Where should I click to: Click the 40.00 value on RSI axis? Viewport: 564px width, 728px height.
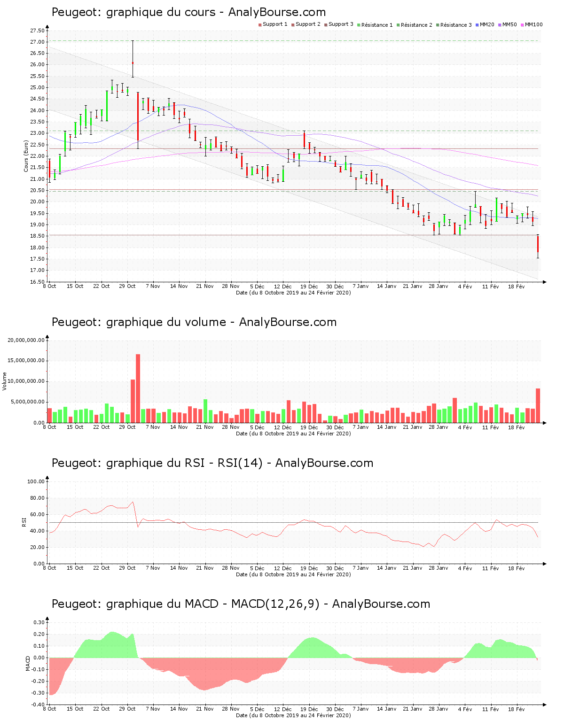coord(37,531)
